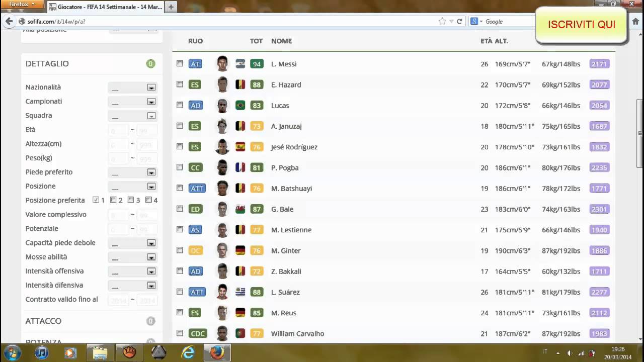
Task: Enable Posizione preferita option 4
Action: [148, 200]
